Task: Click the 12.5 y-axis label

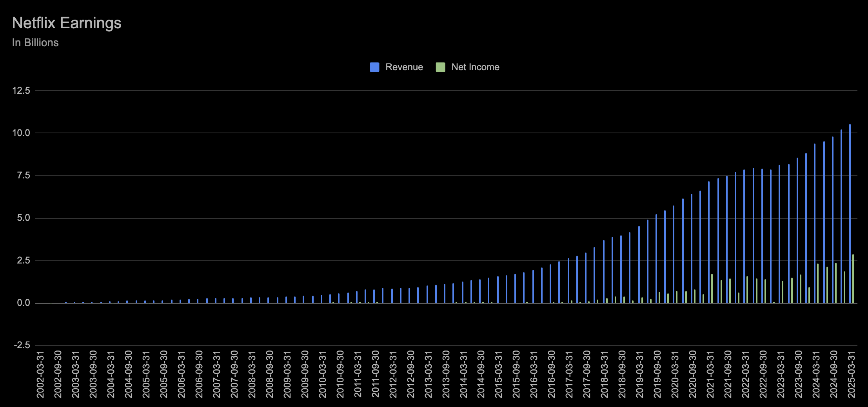Action: [x=21, y=91]
